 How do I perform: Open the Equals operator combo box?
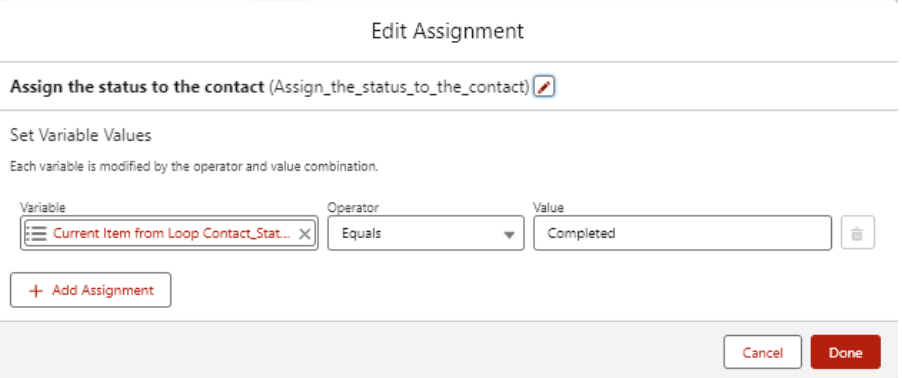click(x=426, y=233)
